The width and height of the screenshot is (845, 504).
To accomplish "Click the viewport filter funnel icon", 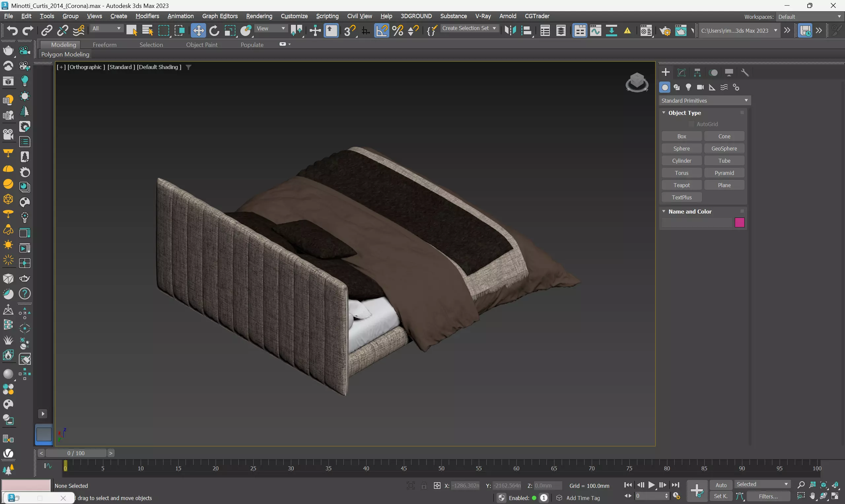I will tap(189, 67).
